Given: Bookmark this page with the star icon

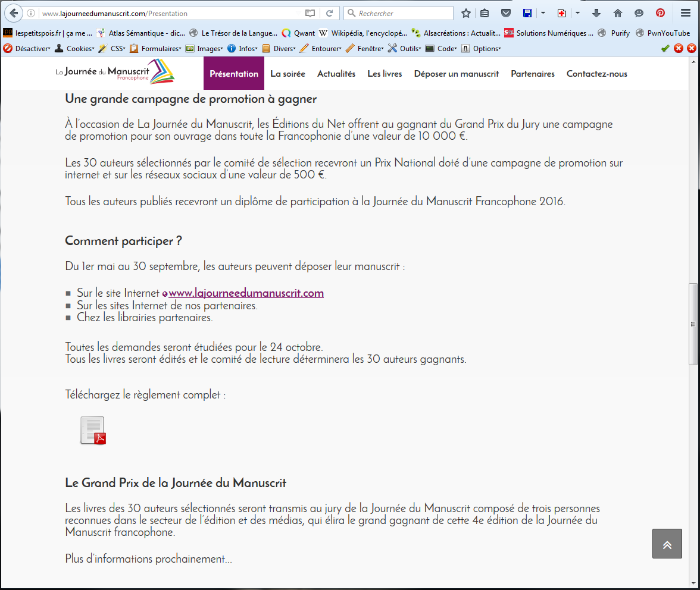Looking at the screenshot, I should [x=466, y=13].
